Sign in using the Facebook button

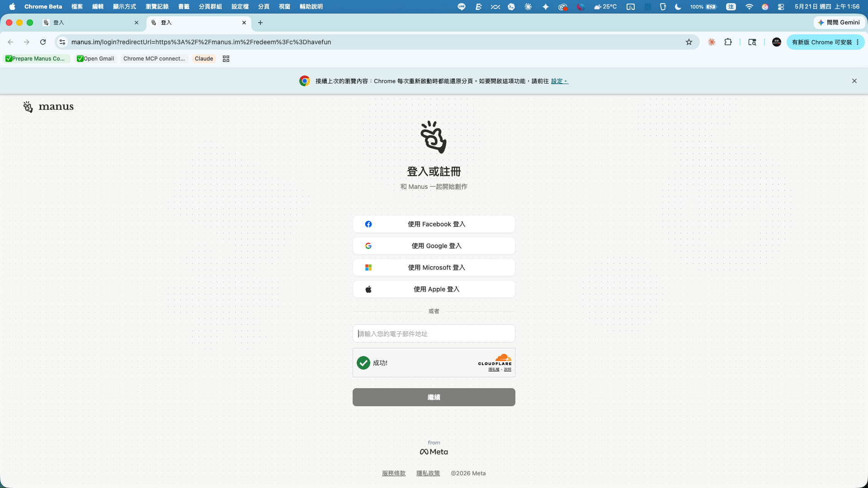434,224
